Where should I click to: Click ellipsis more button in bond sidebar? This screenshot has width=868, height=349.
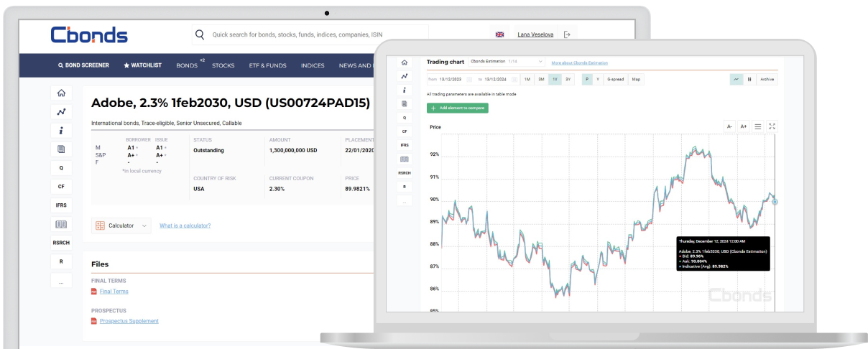coord(61,281)
